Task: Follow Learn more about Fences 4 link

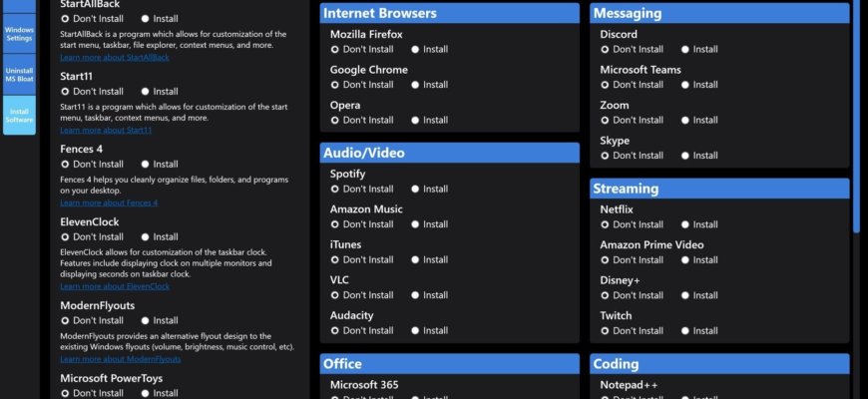Action: pos(109,202)
